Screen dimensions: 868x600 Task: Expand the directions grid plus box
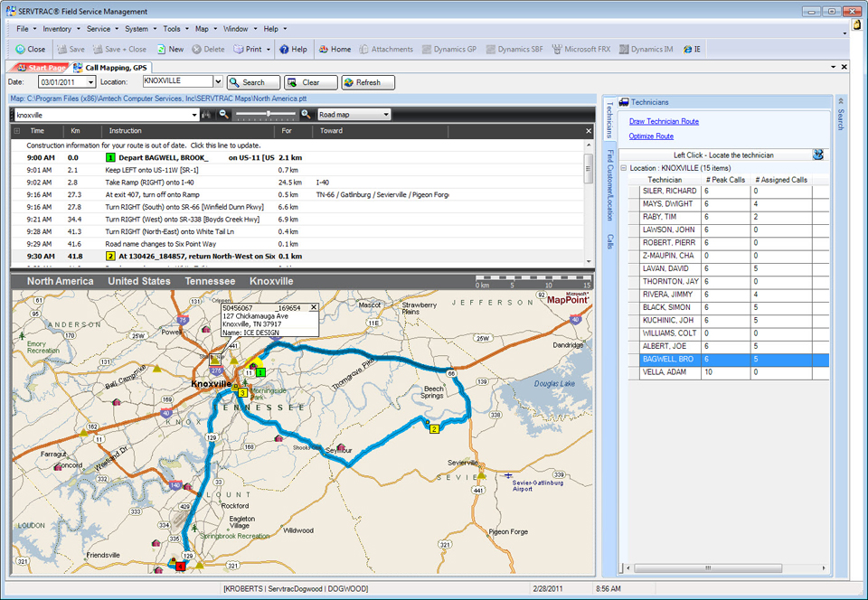click(x=17, y=131)
